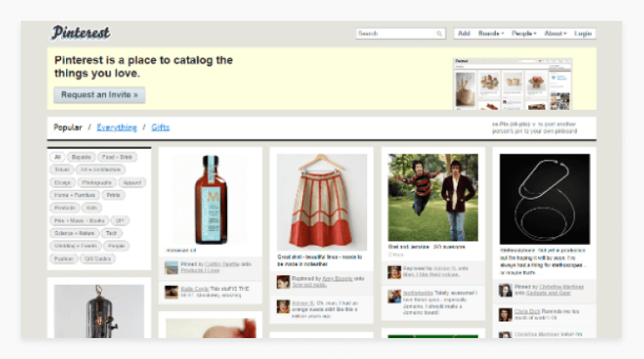This screenshot has height=359, width=644.
Task: Filter by the Wedding + Events category
Action: pos(76,246)
